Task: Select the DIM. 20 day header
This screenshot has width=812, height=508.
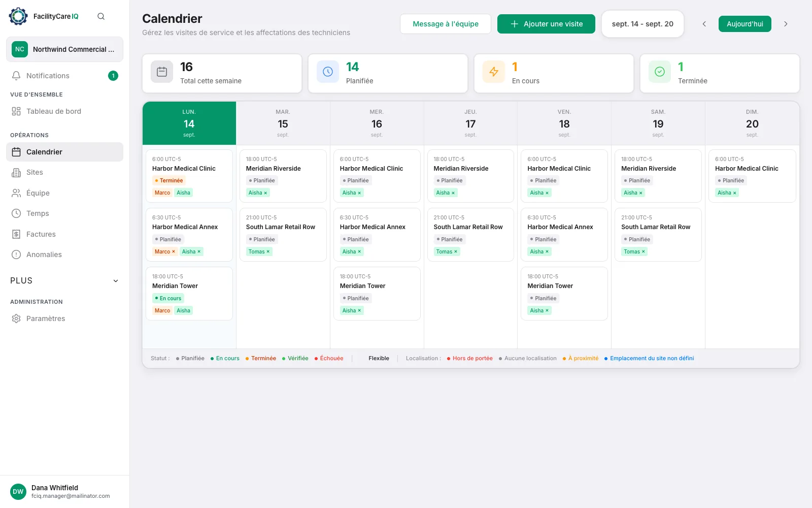Action: [752, 123]
